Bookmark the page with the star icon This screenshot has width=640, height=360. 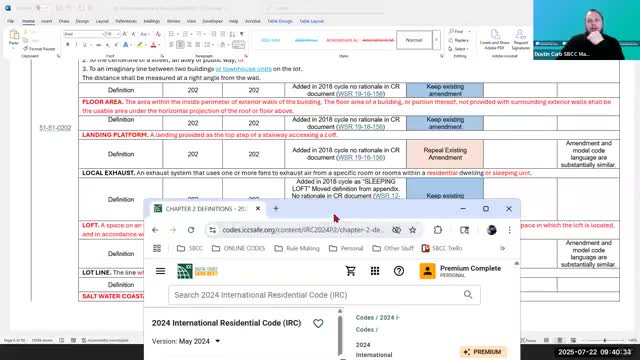coord(413,230)
